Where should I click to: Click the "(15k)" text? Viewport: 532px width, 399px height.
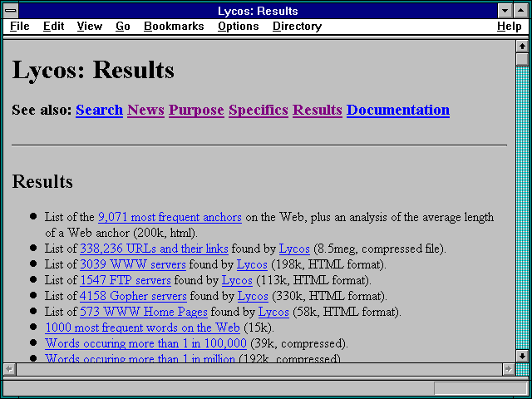point(259,328)
